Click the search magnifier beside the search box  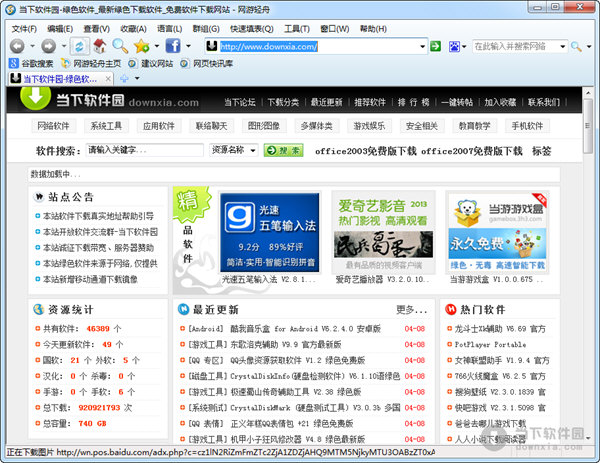(576, 47)
